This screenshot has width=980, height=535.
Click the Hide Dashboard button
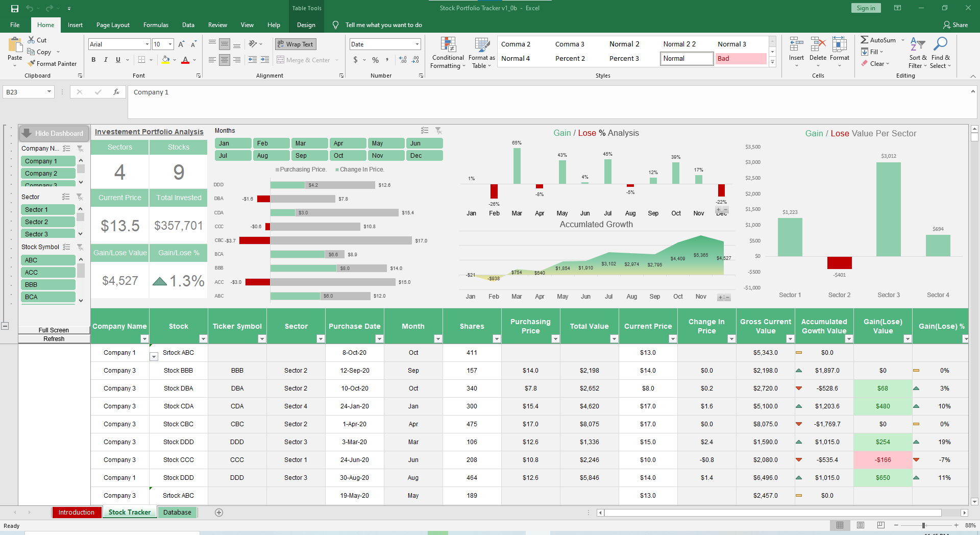pyautogui.click(x=54, y=133)
